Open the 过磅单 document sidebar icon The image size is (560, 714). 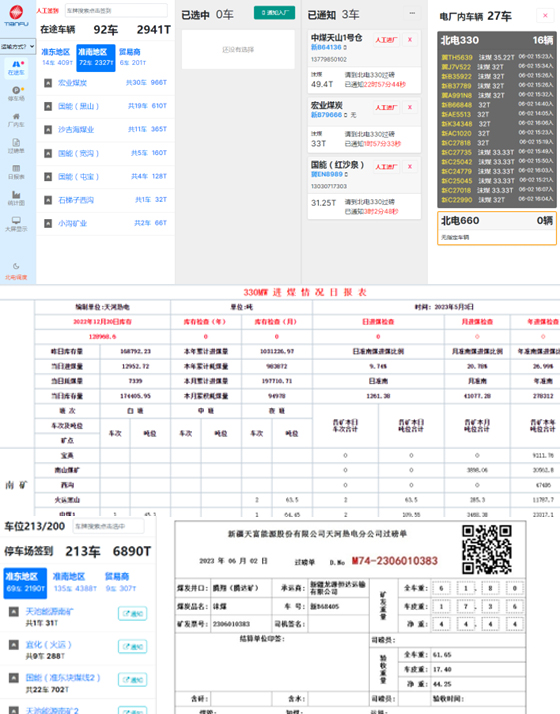click(x=16, y=146)
